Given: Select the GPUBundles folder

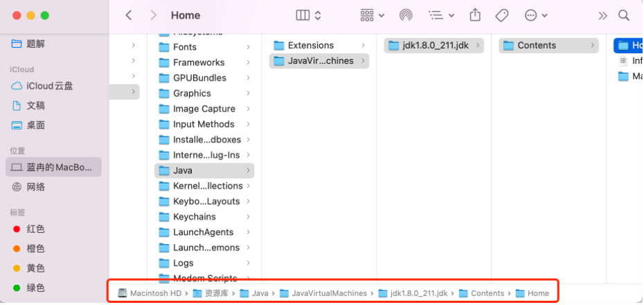Looking at the screenshot, I should click(x=204, y=78).
